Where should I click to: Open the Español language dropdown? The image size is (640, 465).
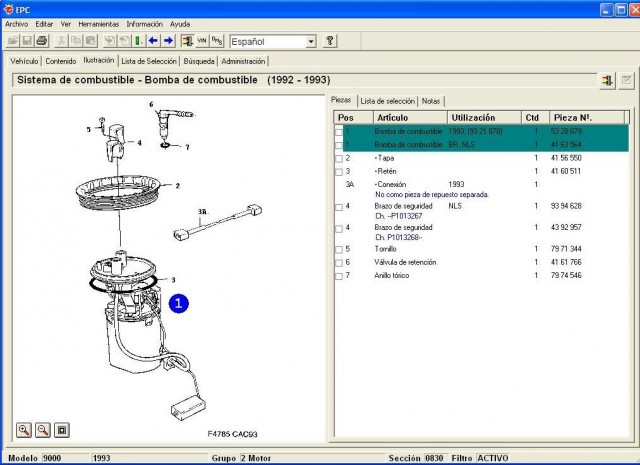point(311,42)
